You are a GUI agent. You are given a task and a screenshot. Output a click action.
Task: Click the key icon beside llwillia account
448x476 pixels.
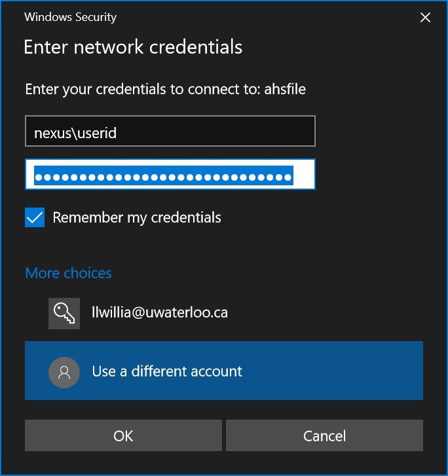click(64, 313)
